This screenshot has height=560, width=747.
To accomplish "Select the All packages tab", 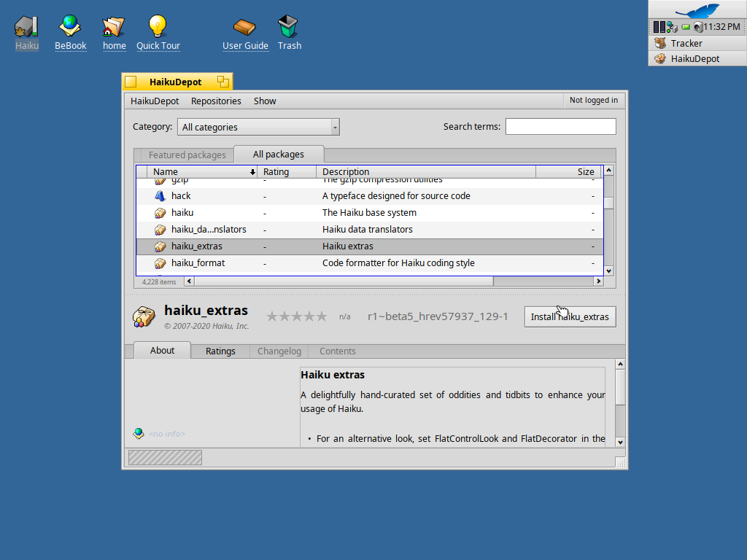I will pos(278,155).
